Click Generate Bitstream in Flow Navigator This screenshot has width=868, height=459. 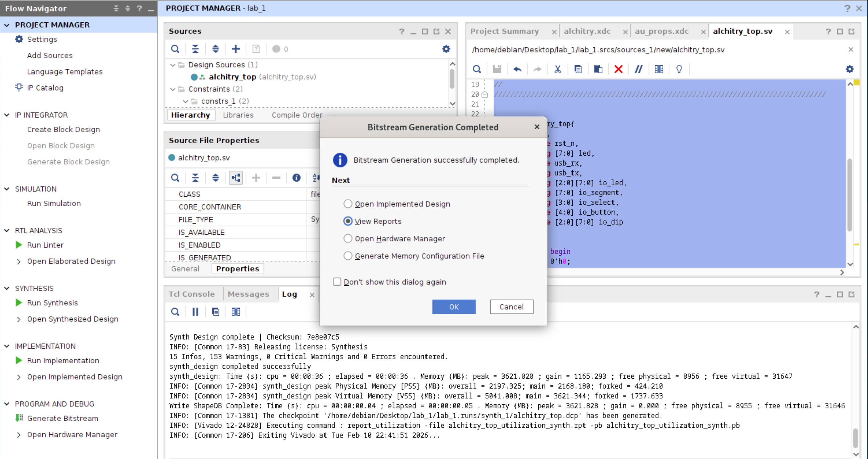click(62, 418)
